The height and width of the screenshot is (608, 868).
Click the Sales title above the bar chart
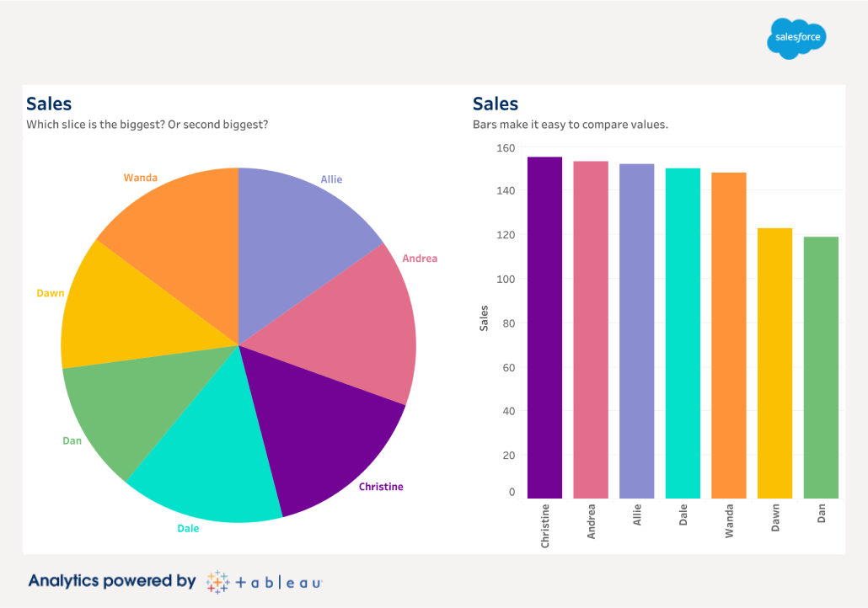click(496, 104)
